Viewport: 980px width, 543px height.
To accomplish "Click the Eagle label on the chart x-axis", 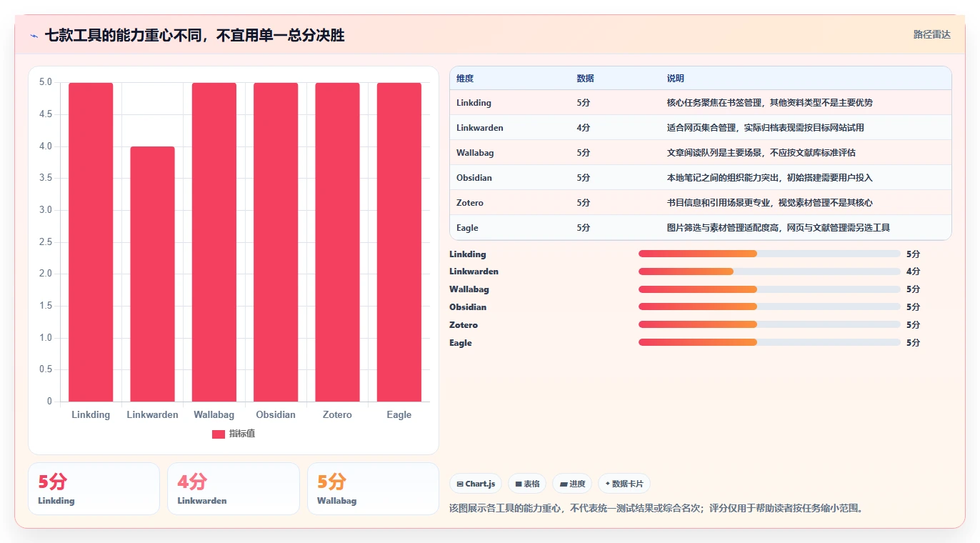I will pos(399,415).
